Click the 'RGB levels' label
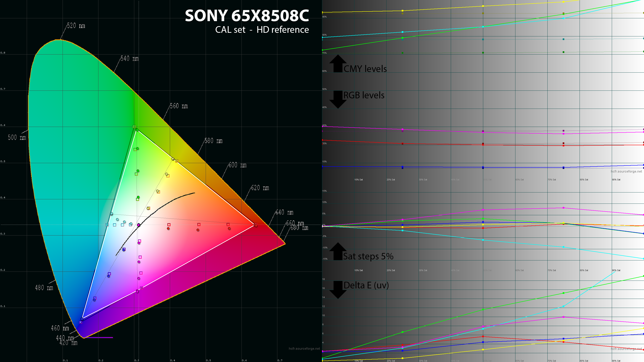The image size is (644, 362). 364,95
